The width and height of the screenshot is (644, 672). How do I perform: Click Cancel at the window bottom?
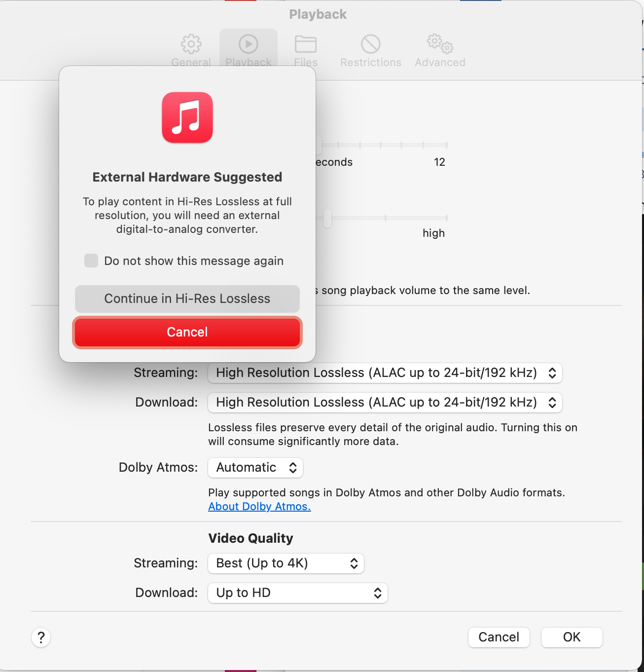pyautogui.click(x=499, y=637)
